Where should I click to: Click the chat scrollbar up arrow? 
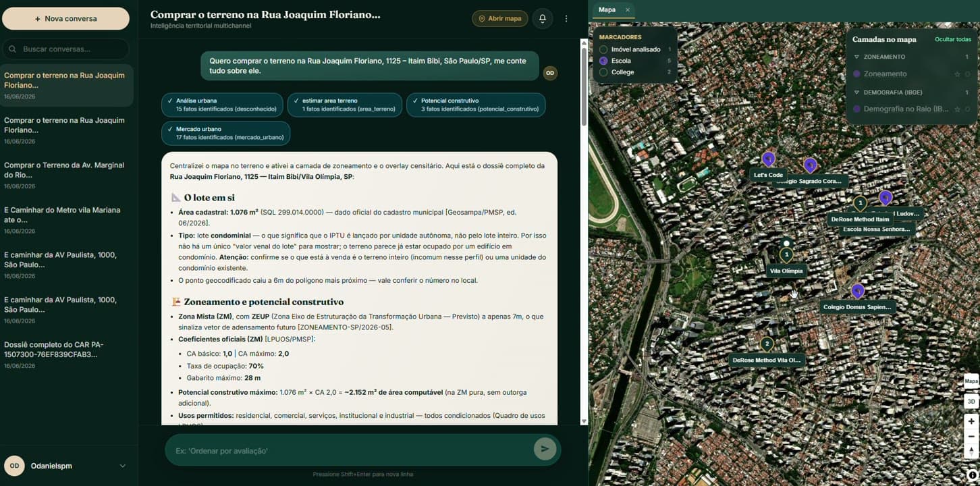584,43
